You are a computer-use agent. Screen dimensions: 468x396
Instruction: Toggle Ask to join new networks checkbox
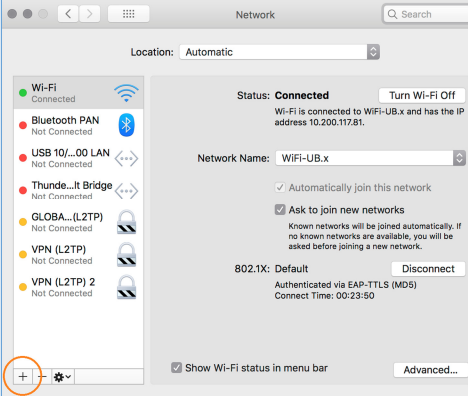tap(280, 210)
